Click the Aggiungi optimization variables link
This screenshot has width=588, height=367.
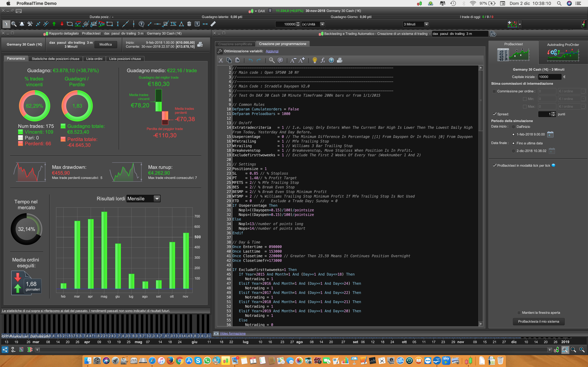coord(272,51)
